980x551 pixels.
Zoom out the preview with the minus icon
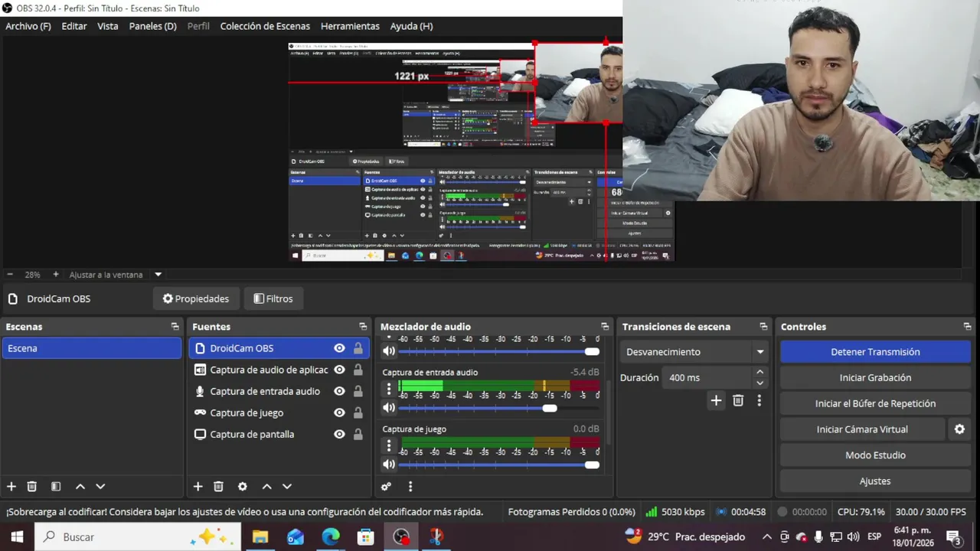pyautogui.click(x=10, y=275)
